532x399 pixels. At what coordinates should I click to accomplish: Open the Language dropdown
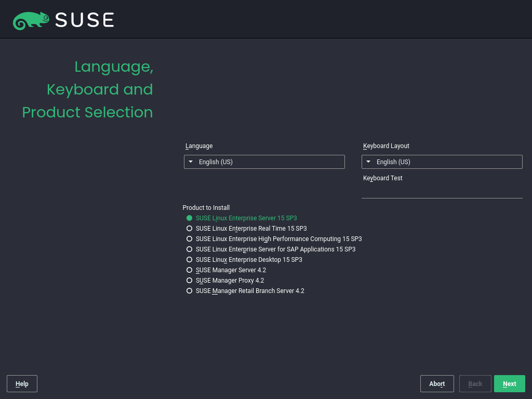[x=264, y=162]
